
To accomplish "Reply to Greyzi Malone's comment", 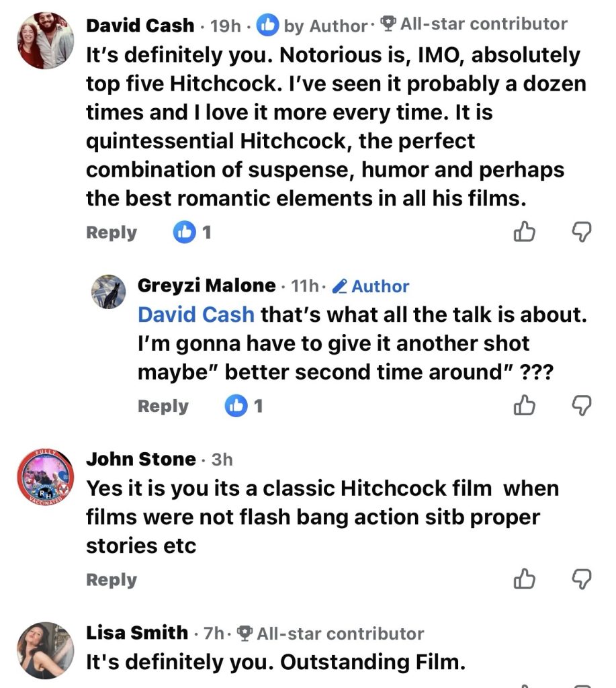I will [163, 406].
